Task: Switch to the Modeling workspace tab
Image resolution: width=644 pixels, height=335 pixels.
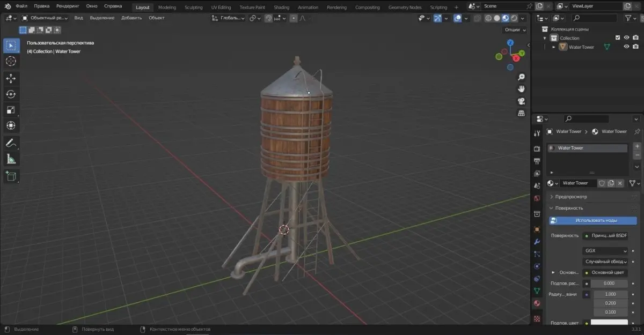Action: 167,8
